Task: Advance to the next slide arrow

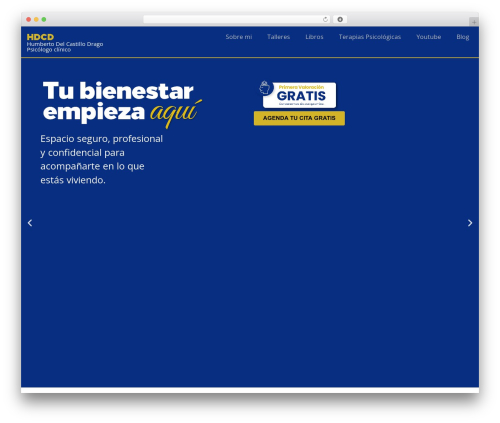Action: pyautogui.click(x=470, y=223)
